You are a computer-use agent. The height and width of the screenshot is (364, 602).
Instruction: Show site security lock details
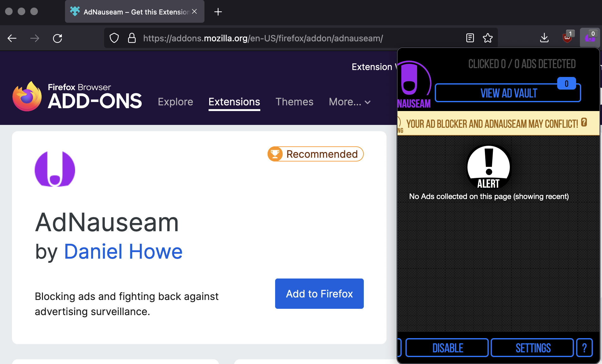pos(132,38)
